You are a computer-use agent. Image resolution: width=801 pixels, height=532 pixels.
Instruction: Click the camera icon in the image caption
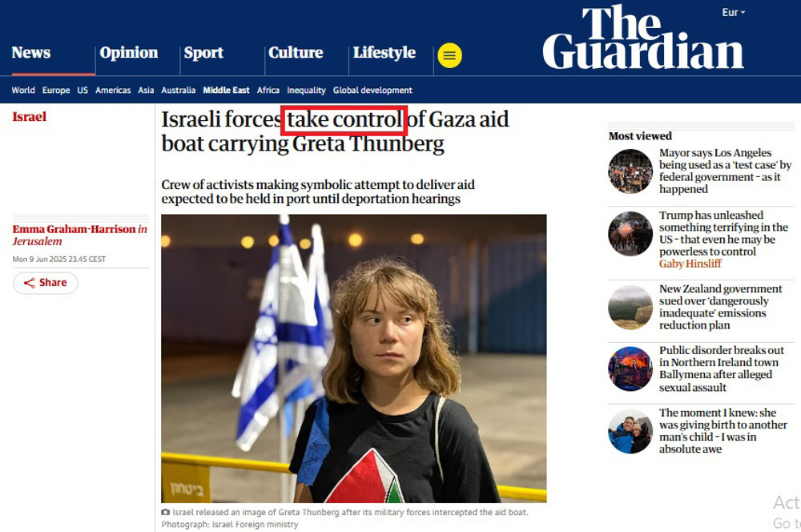click(x=166, y=512)
